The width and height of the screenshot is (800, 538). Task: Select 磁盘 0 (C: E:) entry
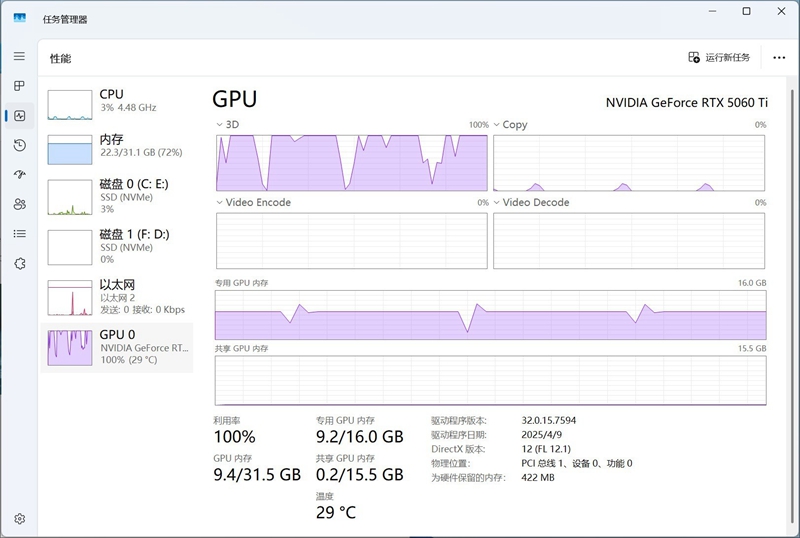[x=118, y=194]
